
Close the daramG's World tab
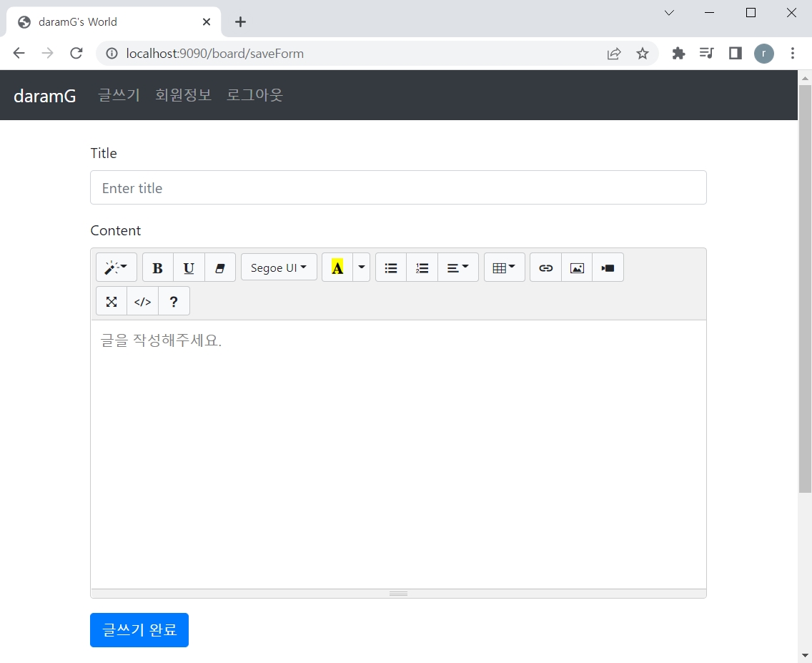coord(207,21)
